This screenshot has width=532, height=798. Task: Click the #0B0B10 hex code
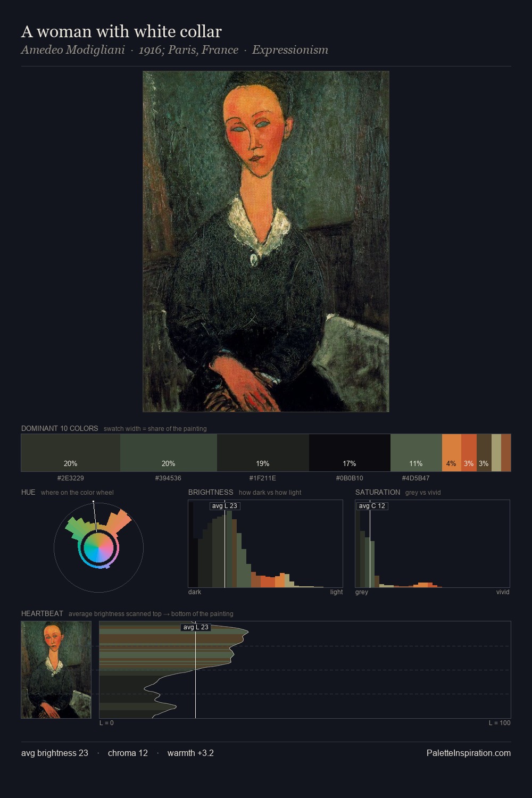pos(350,478)
